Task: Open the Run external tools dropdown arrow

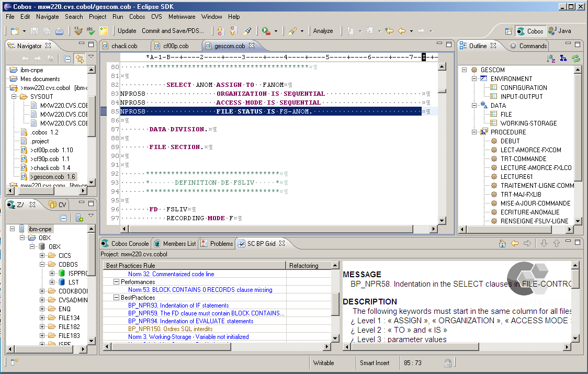Action: [276, 31]
